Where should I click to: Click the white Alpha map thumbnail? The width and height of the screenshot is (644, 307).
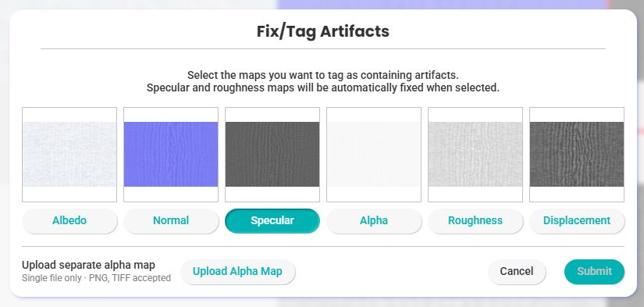374,155
